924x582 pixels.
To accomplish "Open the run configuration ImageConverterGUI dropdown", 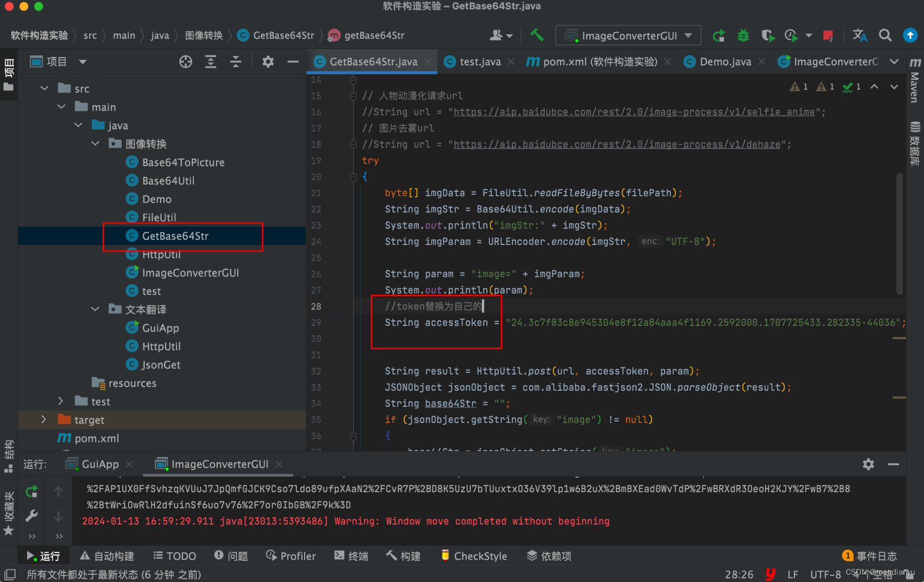I will [x=628, y=35].
